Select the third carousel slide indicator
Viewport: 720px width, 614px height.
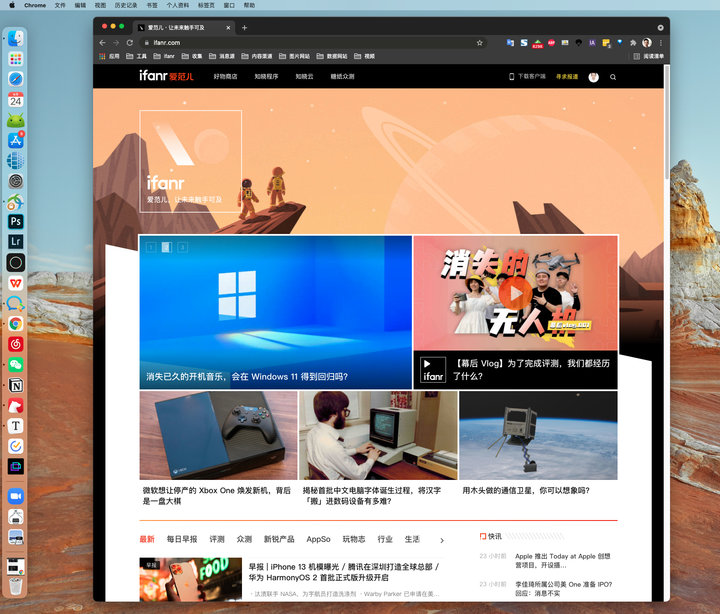coord(182,248)
